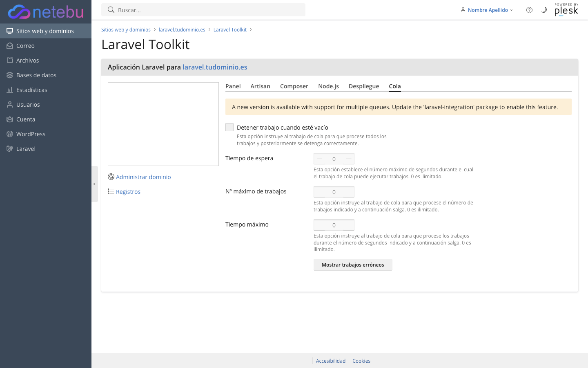Click the Correo envelope icon in sidebar
The image size is (588, 368).
[x=10, y=46]
